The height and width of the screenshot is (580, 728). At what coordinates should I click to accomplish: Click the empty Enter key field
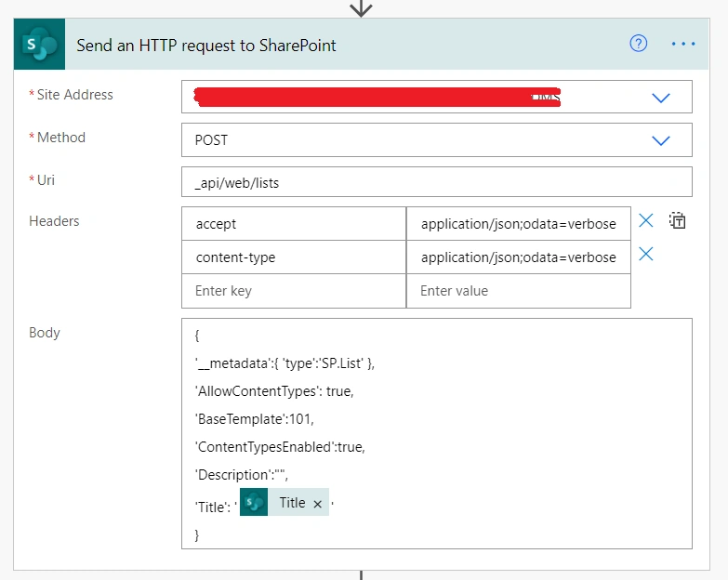tap(294, 291)
